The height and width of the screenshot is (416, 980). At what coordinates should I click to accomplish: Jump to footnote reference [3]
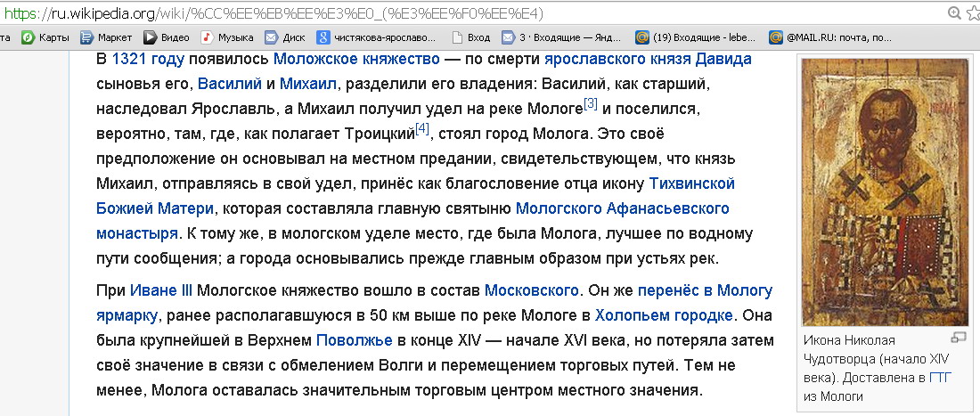pos(590,104)
